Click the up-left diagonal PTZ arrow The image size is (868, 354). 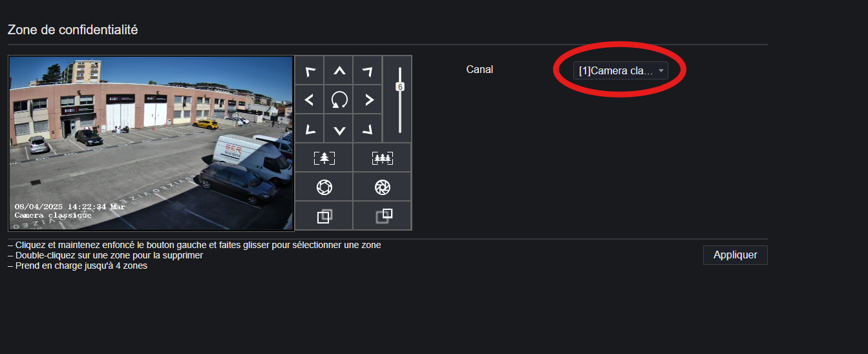pyautogui.click(x=310, y=70)
